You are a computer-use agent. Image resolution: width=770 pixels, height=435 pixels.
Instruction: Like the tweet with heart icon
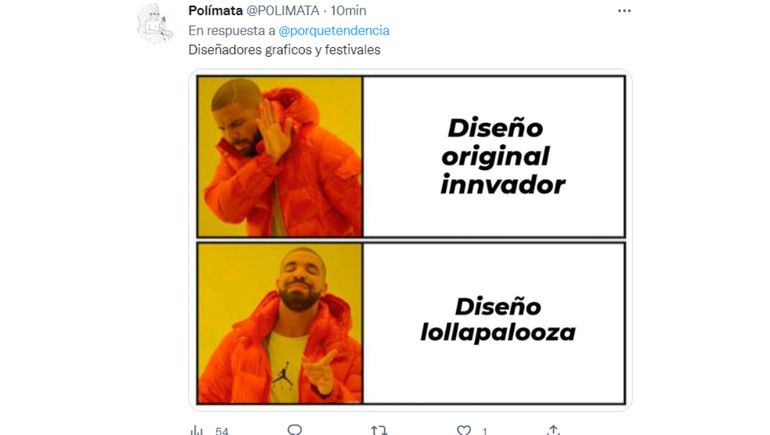[x=464, y=431]
